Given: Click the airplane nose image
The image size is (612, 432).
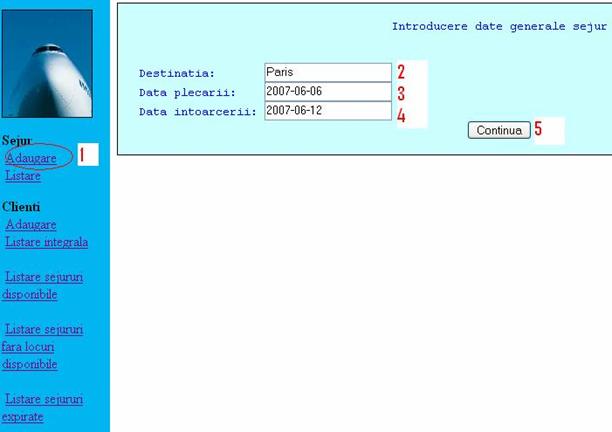Looking at the screenshot, I should tap(47, 64).
